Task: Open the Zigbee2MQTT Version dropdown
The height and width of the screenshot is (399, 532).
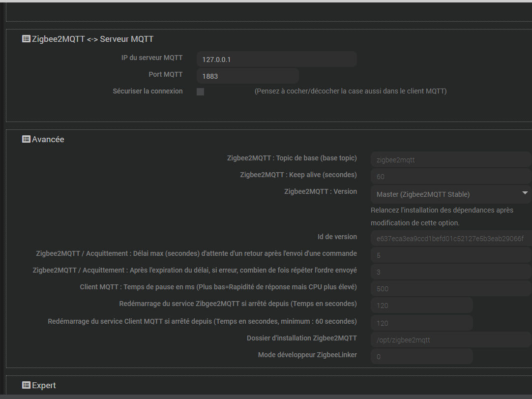Action: [x=451, y=194]
